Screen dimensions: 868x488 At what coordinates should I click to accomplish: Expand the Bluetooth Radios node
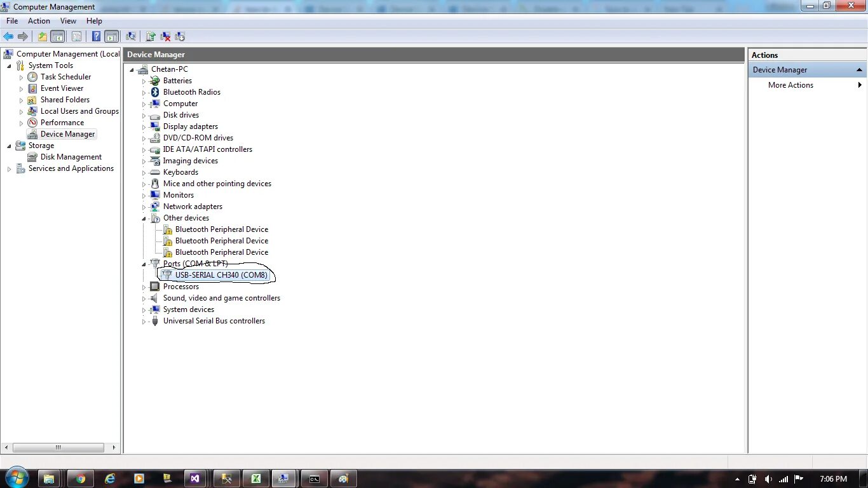(144, 93)
